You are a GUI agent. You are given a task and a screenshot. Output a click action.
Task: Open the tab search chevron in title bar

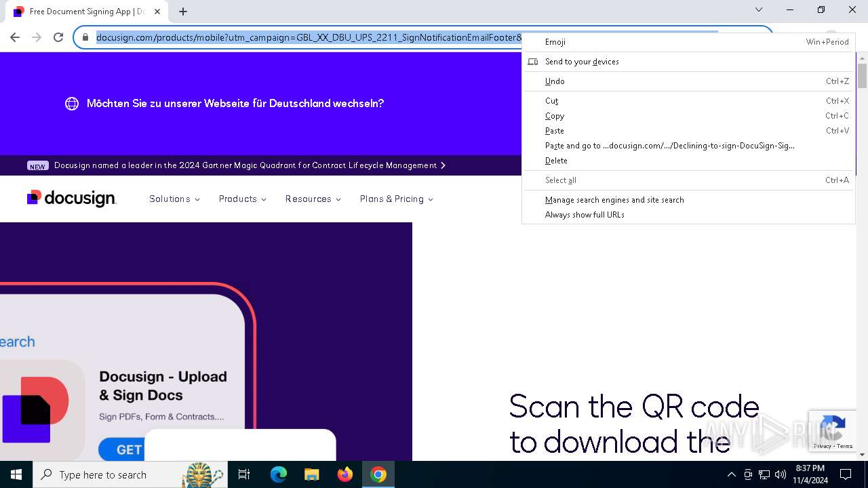pyautogui.click(x=759, y=9)
